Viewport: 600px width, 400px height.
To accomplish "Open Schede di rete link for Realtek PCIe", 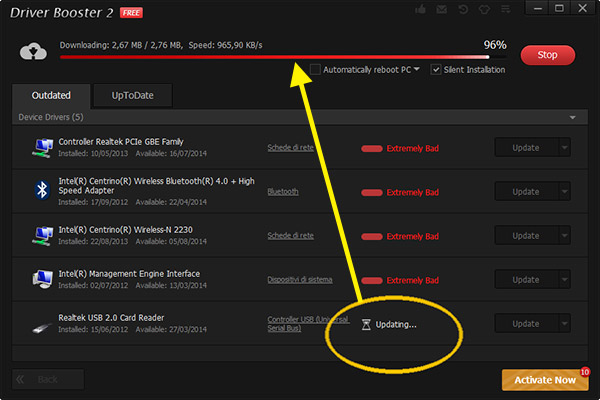I will point(290,148).
